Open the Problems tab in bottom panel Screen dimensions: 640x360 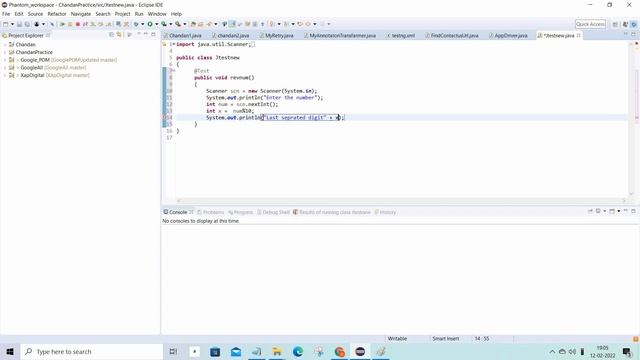pyautogui.click(x=211, y=212)
